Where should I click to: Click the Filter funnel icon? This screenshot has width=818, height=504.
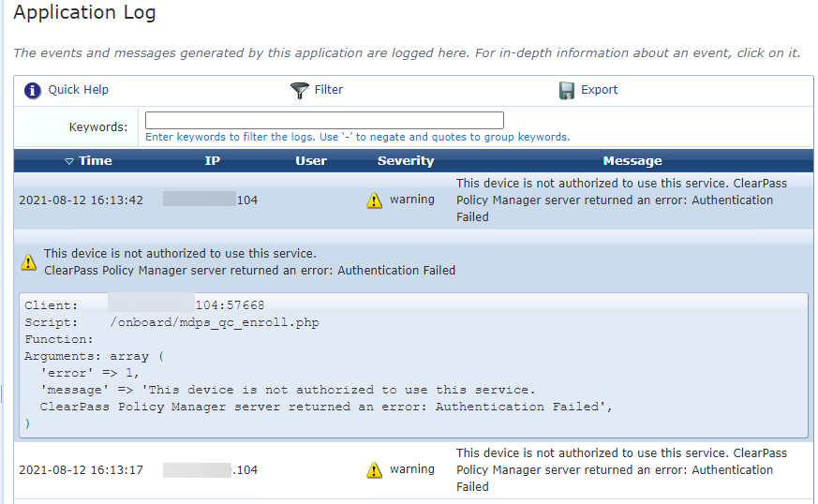(299, 91)
